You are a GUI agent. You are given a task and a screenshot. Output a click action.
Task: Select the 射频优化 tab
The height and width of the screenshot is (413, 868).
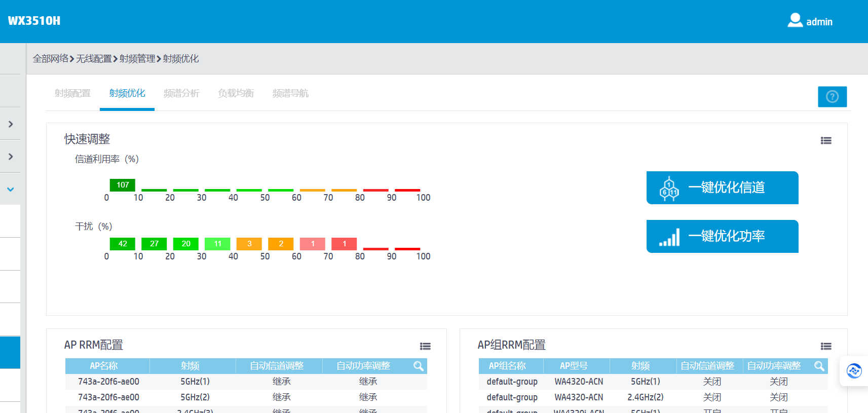127,93
